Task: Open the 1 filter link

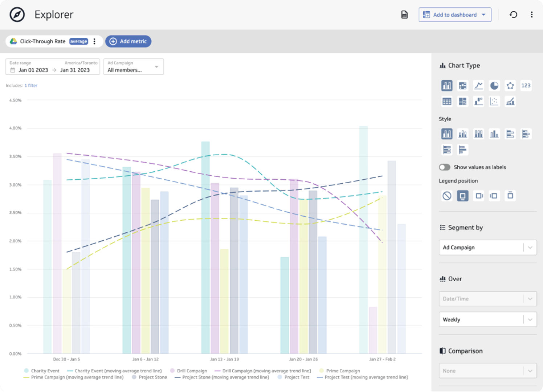Action: 31,86
